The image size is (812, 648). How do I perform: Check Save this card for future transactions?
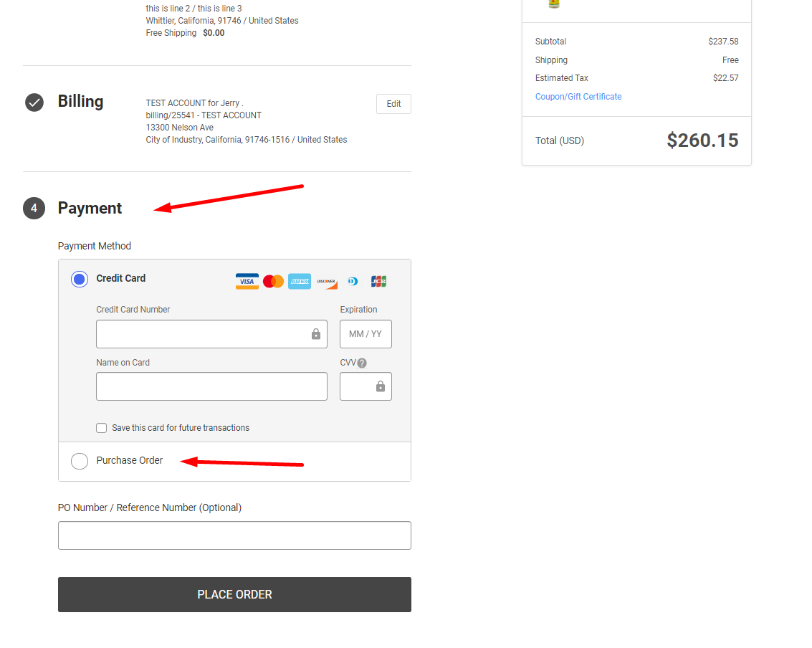[x=102, y=428]
